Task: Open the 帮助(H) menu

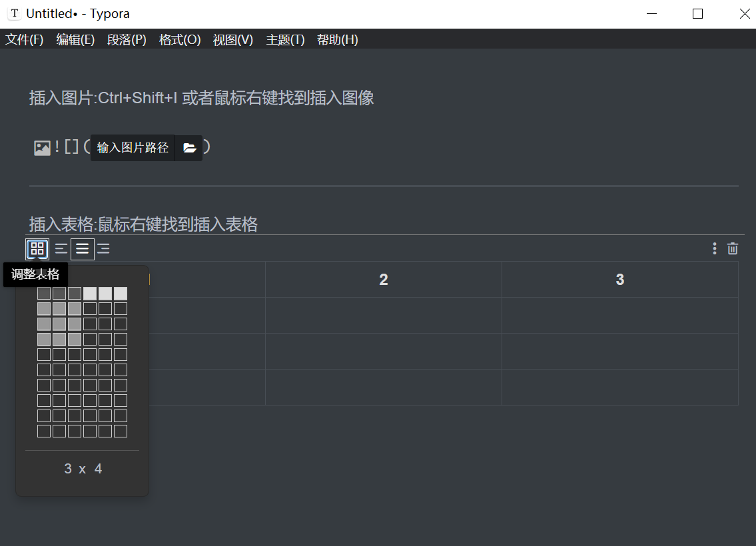Action: (338, 39)
